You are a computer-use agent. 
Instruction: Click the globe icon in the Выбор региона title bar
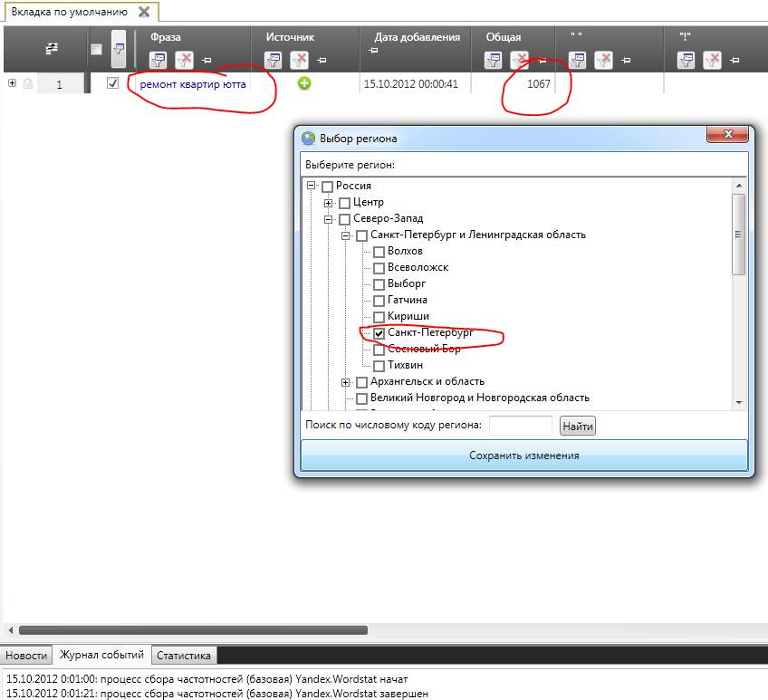[x=309, y=139]
